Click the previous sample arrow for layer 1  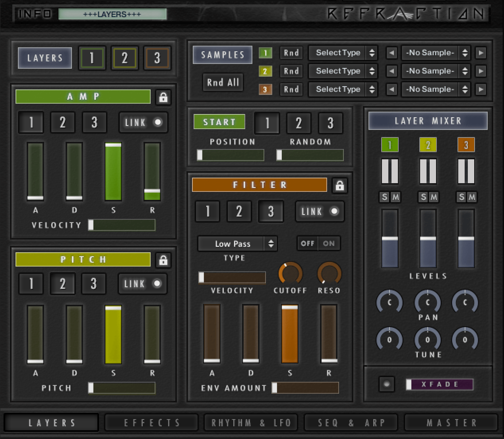tap(391, 52)
